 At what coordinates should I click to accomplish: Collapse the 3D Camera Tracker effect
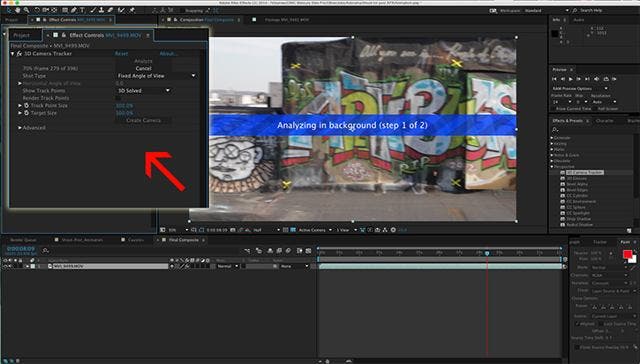point(13,53)
